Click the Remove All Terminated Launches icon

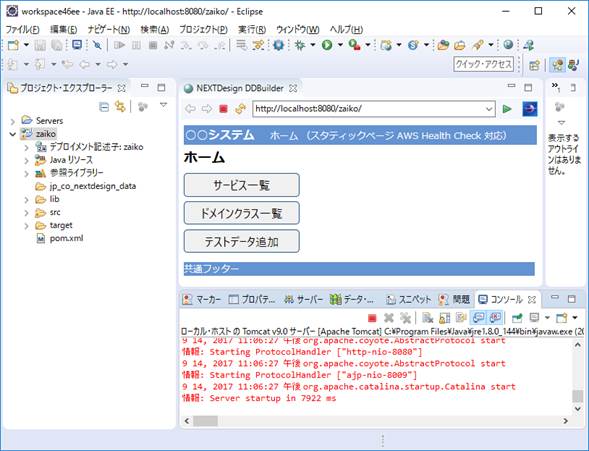coord(406,318)
